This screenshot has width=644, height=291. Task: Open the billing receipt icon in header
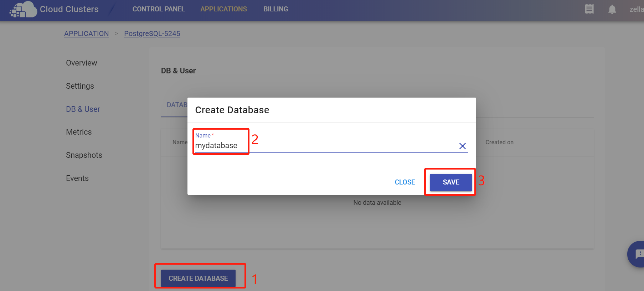[x=589, y=9]
